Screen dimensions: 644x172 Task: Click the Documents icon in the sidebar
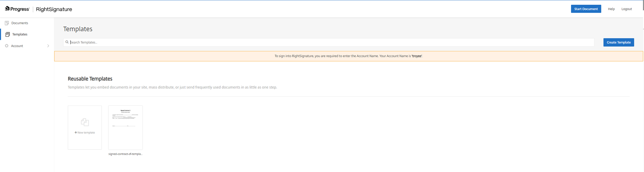pos(7,23)
